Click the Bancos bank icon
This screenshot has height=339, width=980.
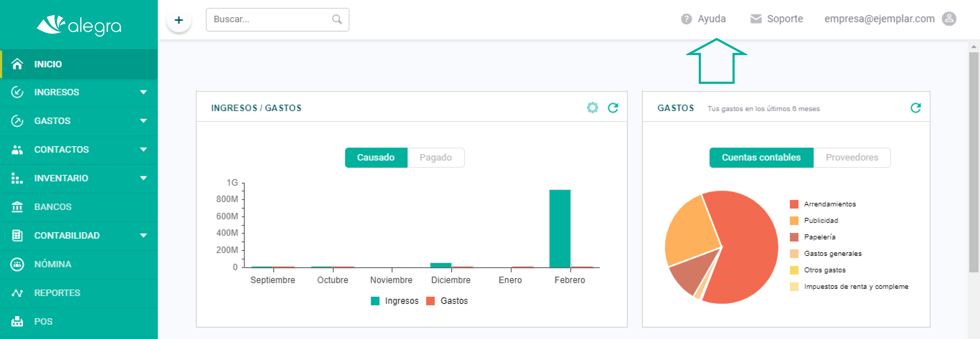pyautogui.click(x=17, y=207)
